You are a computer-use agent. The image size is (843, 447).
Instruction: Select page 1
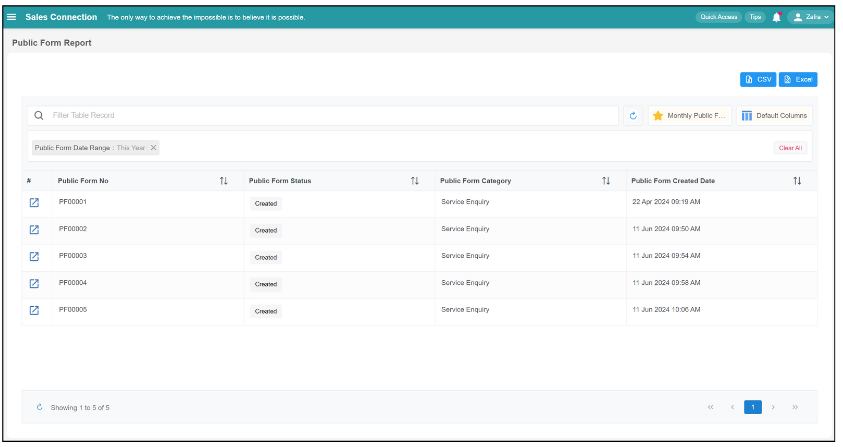click(x=753, y=407)
